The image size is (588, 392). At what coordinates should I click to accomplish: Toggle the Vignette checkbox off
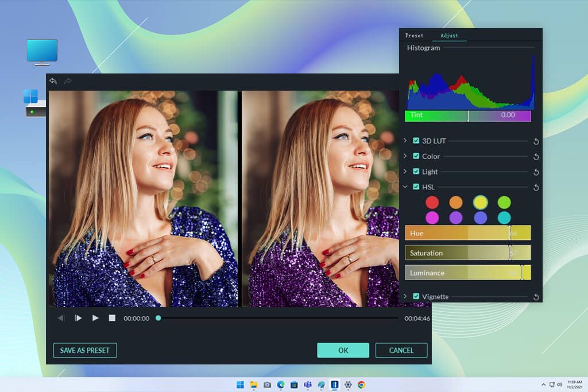coord(416,297)
